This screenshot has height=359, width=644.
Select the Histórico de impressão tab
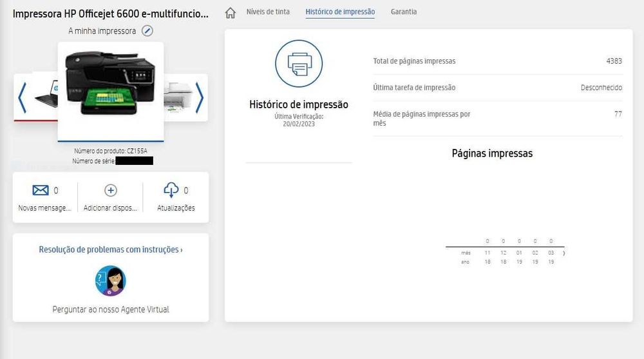[340, 12]
